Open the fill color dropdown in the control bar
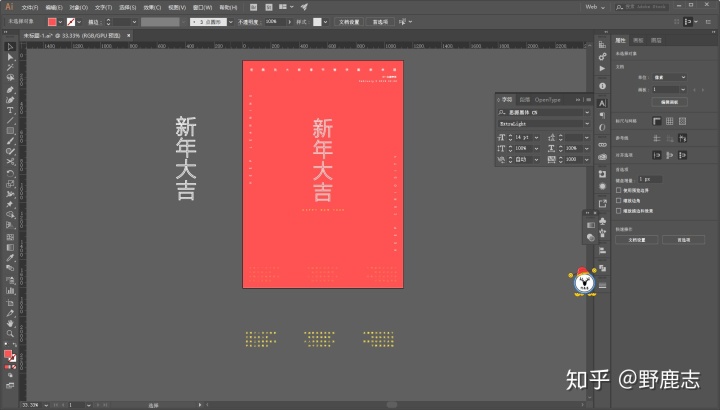This screenshot has width=720, height=410. 60,22
